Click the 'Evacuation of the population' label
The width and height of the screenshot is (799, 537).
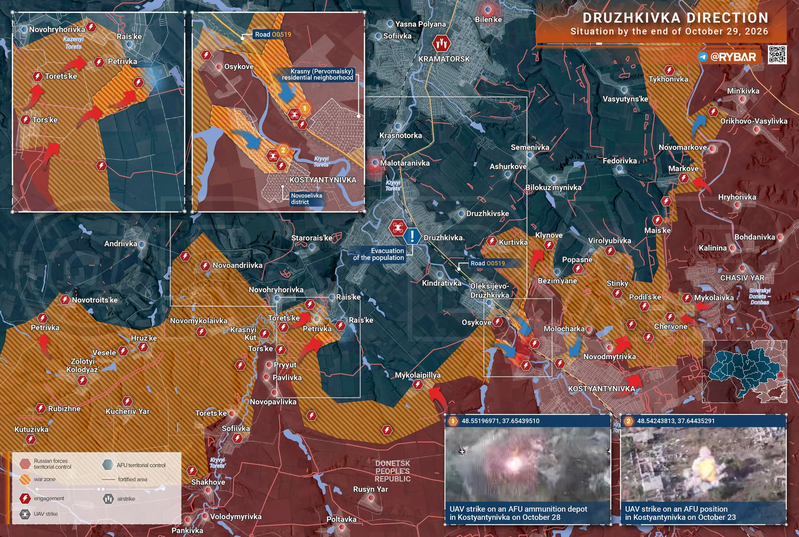pos(379,254)
